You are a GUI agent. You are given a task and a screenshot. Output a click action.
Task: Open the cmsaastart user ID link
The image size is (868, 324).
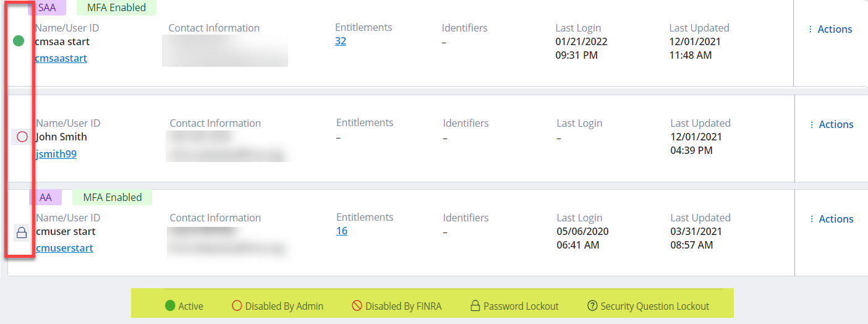61,58
